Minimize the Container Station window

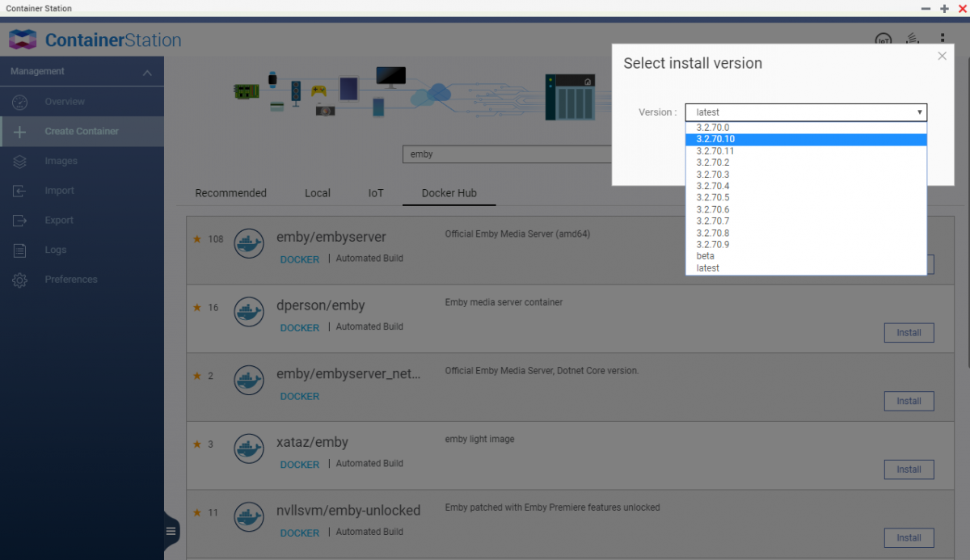pos(926,8)
